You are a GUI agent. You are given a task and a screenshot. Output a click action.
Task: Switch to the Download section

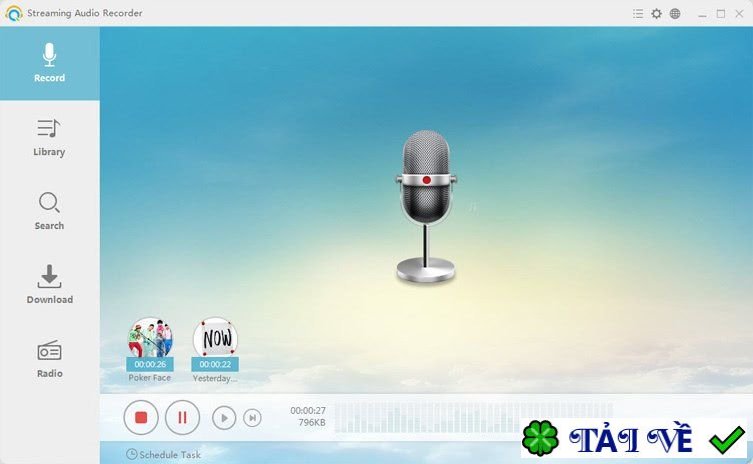pos(49,284)
